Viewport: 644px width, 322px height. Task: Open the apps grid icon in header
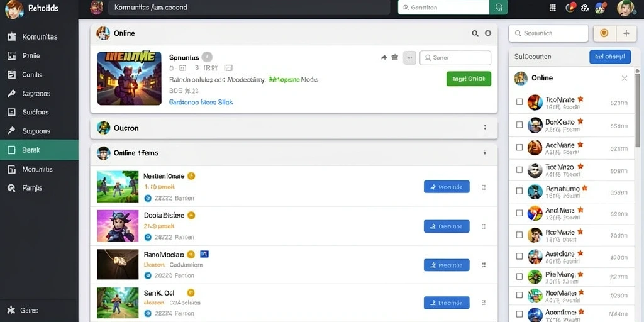(552, 8)
